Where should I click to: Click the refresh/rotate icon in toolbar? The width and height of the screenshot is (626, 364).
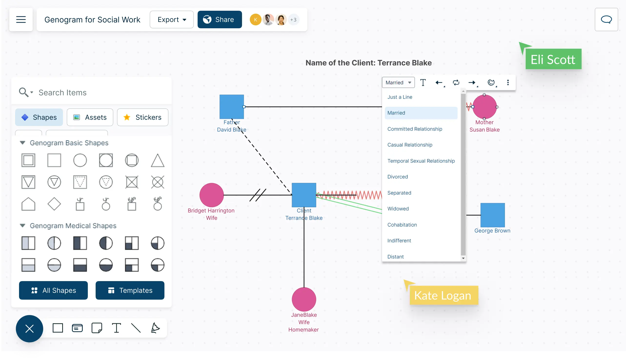point(456,82)
